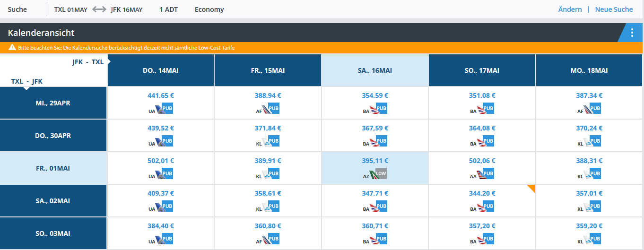Select outbound date row FR., 01MAI
644x250 pixels.
(53, 168)
